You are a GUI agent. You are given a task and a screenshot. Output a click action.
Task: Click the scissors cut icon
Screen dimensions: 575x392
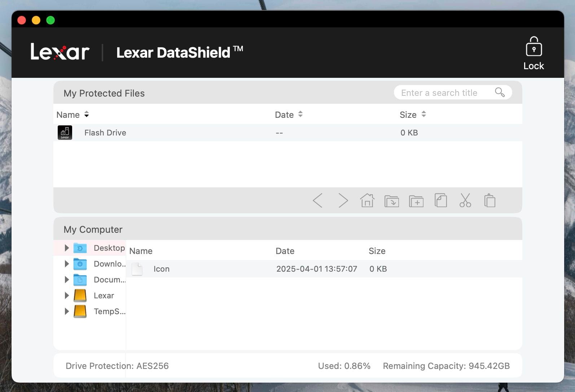465,200
